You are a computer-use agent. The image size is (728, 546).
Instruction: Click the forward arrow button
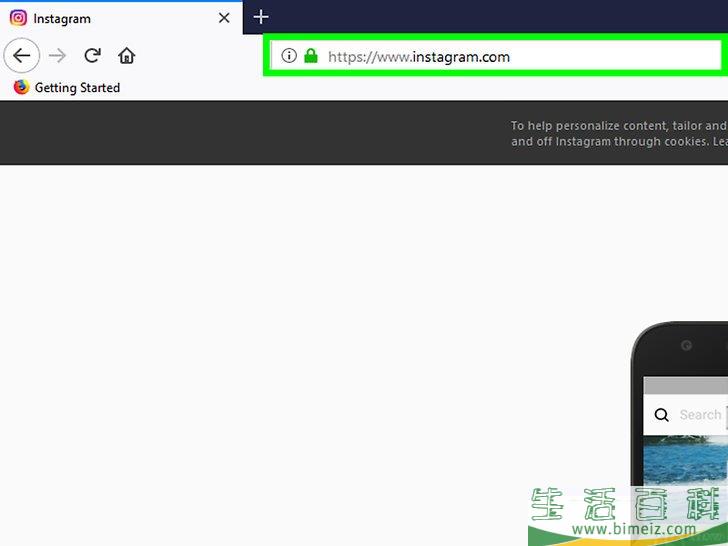coord(58,56)
